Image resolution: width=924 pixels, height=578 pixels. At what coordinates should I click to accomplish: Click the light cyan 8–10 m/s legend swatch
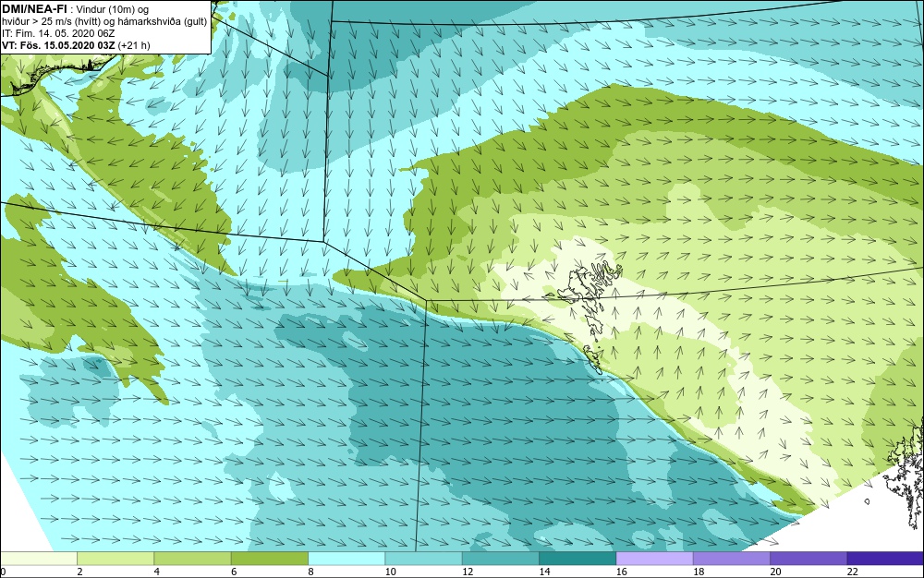[346, 559]
